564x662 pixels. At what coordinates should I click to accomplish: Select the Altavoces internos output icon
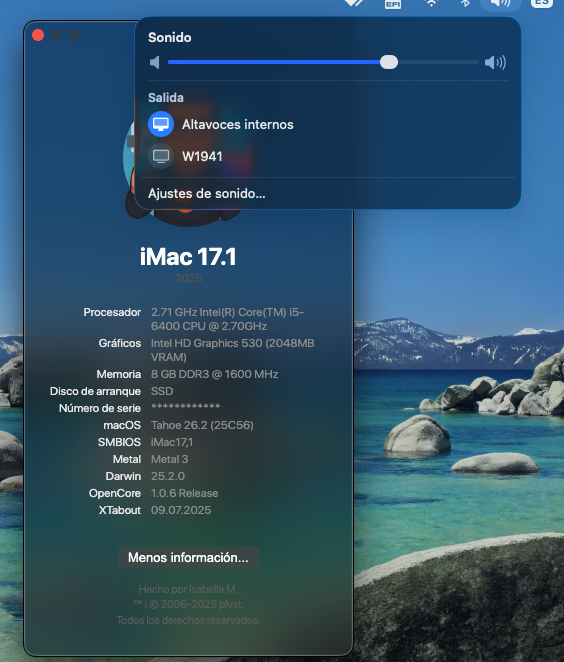[161, 124]
